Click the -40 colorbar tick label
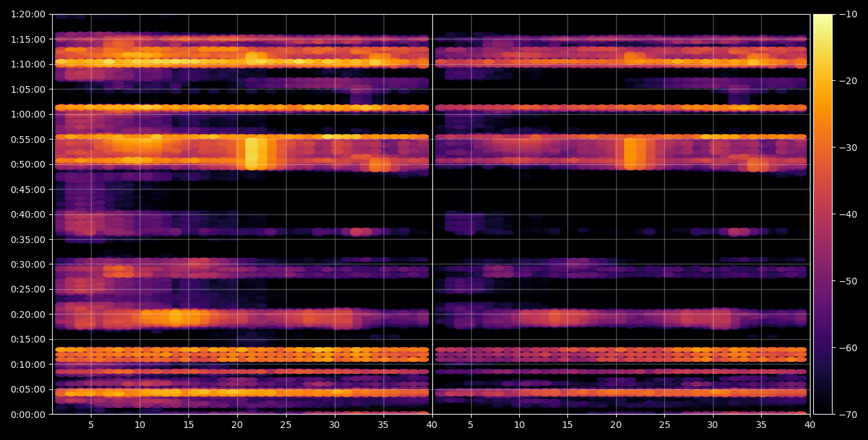Image resolution: width=868 pixels, height=440 pixels. tap(848, 214)
